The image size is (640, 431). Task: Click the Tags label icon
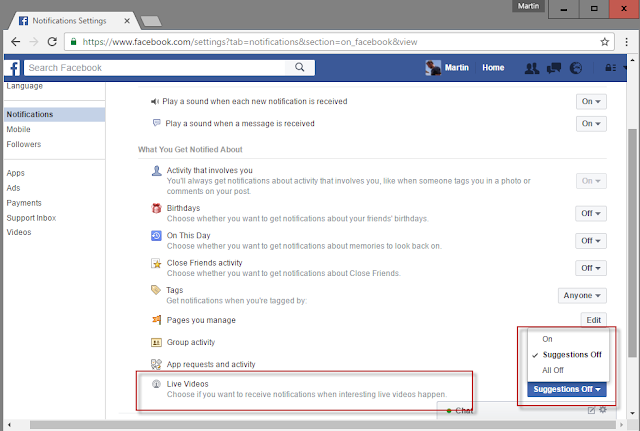(x=156, y=290)
